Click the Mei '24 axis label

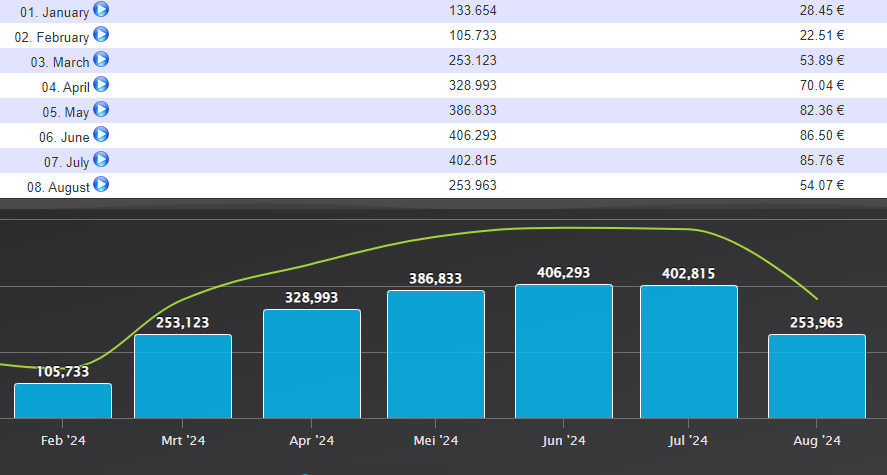click(436, 441)
